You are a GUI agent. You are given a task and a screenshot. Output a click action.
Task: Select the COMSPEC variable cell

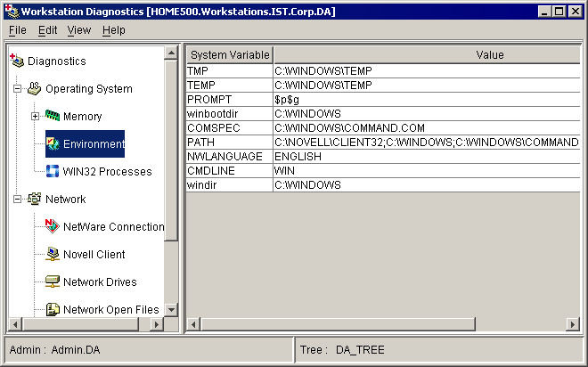tap(230, 128)
